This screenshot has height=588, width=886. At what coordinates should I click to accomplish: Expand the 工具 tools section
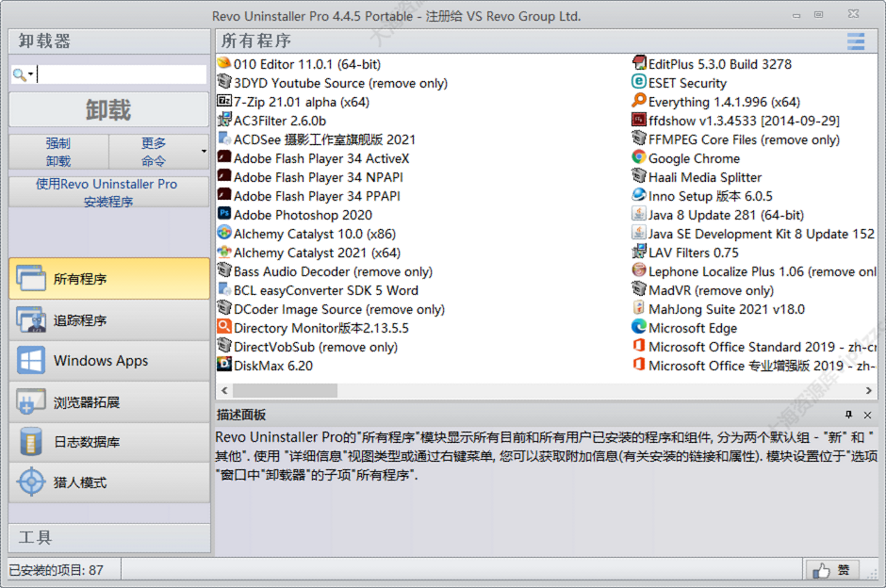(109, 538)
